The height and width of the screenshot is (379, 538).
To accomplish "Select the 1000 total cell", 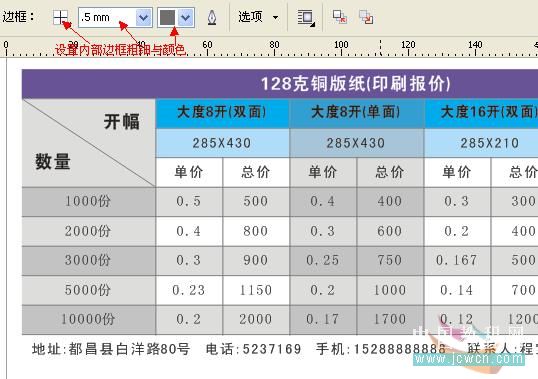I will point(390,290).
